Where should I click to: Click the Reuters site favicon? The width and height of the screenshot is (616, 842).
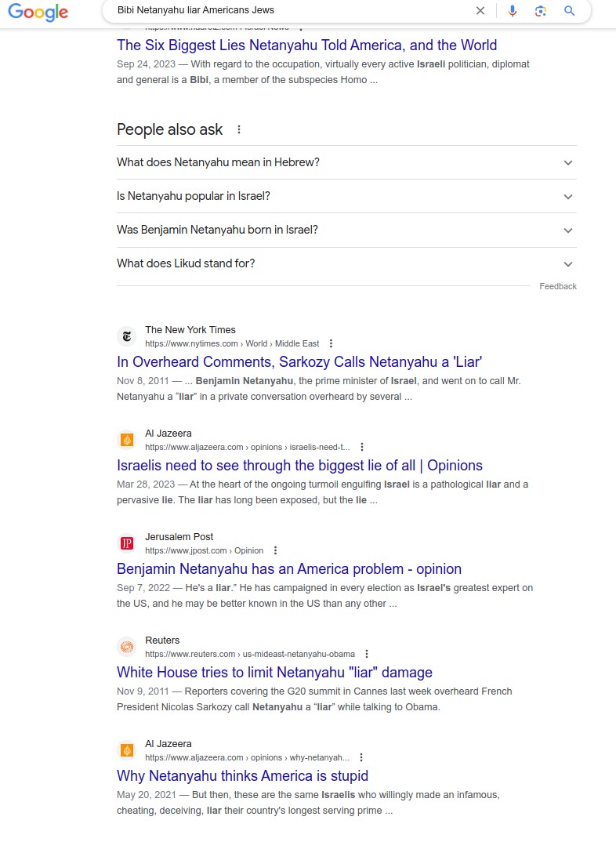126,647
